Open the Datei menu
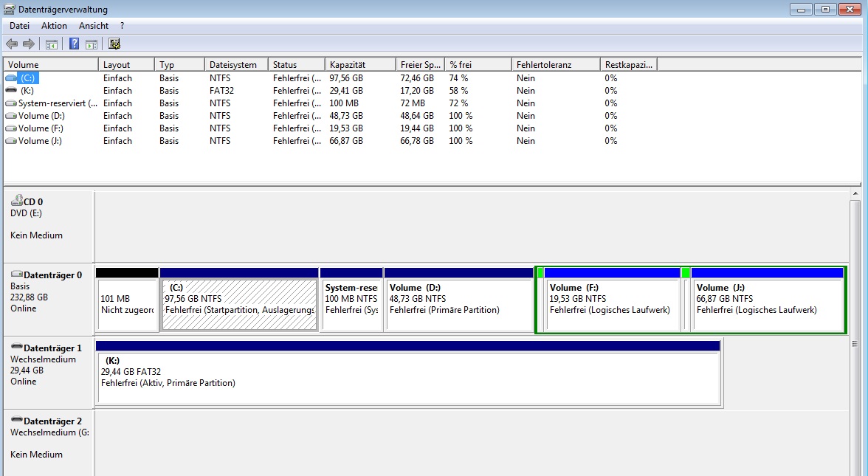Viewport: 868px width, 476px height. click(19, 26)
